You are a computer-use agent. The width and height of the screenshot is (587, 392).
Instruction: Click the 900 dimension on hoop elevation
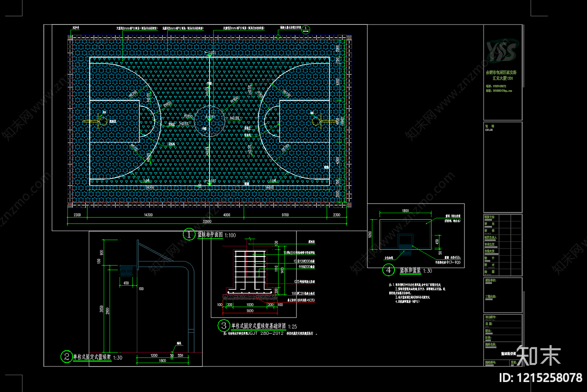pyautogui.click(x=101, y=252)
